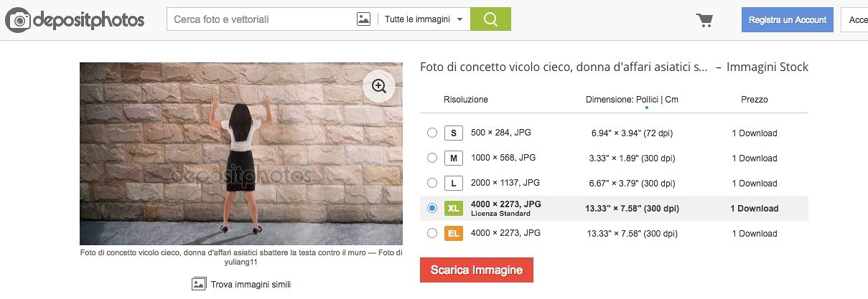The width and height of the screenshot is (868, 299).
Task: Click 'Registra un Account' button
Action: (787, 20)
